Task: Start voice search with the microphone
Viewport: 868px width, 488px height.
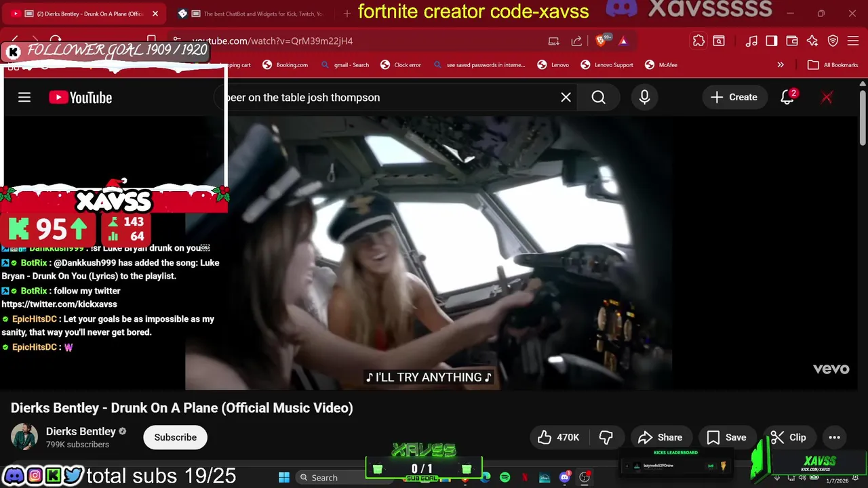Action: [644, 98]
